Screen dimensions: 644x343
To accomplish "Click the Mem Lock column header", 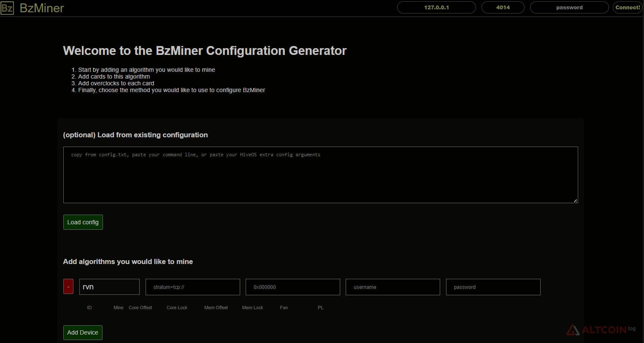I will click(252, 308).
